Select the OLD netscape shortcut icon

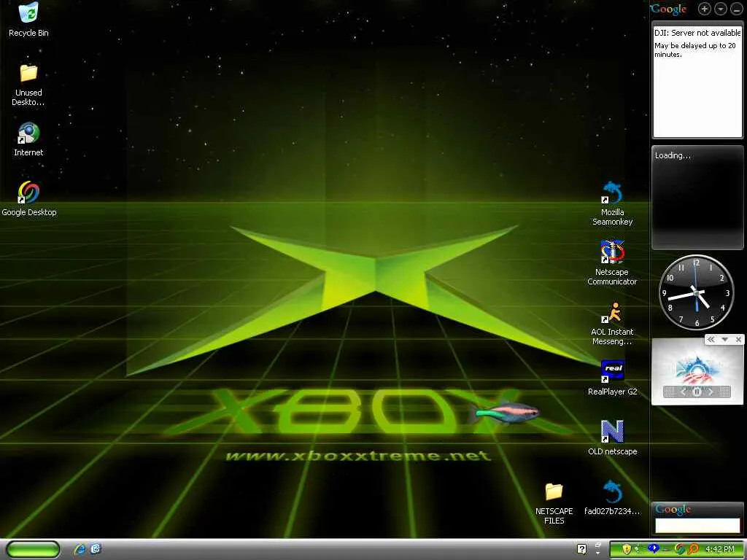(x=612, y=432)
